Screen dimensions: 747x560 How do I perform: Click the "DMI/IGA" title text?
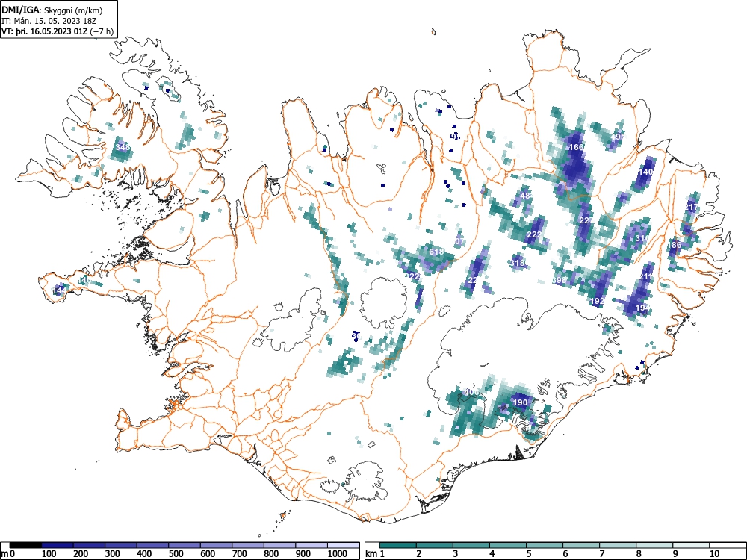22,10
